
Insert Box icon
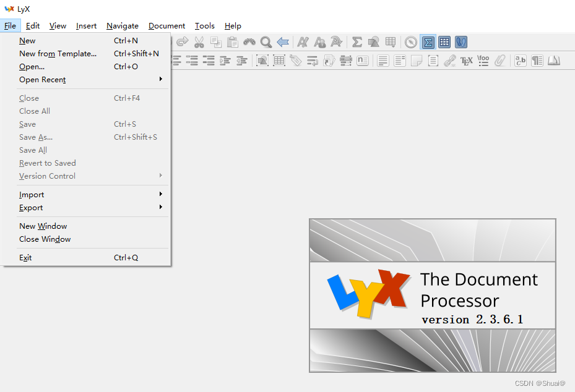click(433, 61)
